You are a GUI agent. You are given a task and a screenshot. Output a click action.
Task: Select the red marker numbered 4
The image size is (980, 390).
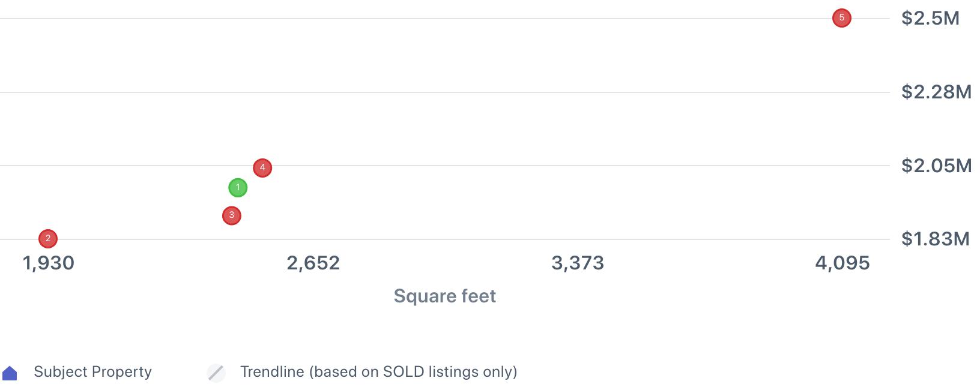pos(262,168)
